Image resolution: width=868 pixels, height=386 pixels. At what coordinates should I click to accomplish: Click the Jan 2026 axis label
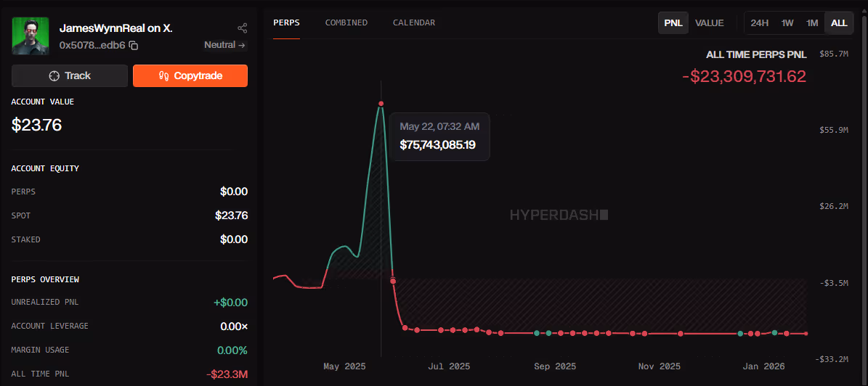pyautogui.click(x=764, y=366)
